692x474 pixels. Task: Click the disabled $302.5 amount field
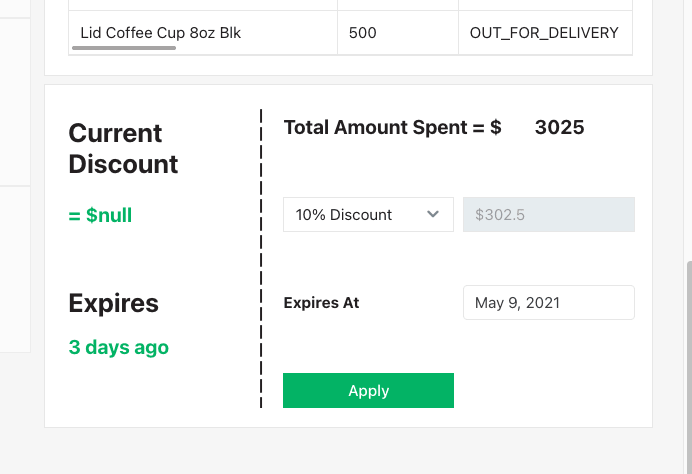click(x=548, y=215)
